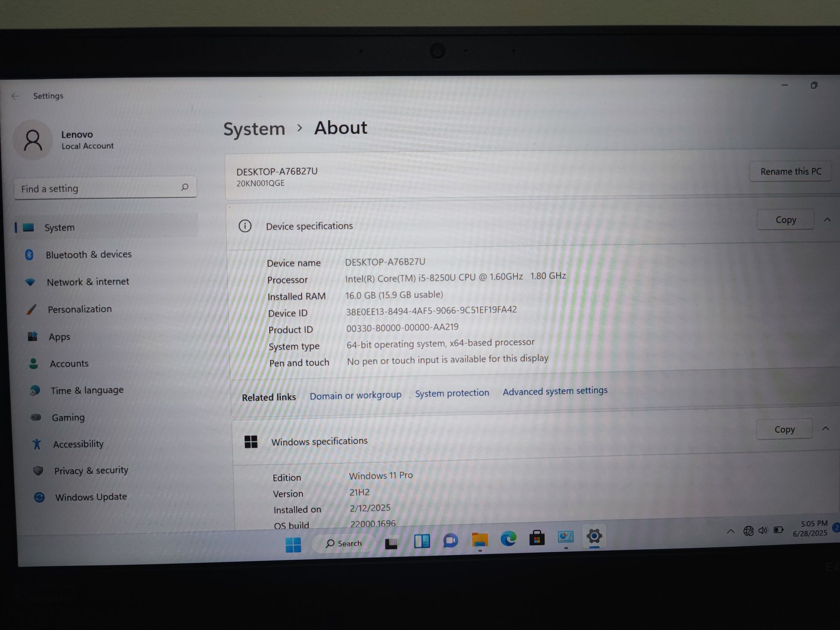Open Privacy & security settings

pyautogui.click(x=91, y=470)
